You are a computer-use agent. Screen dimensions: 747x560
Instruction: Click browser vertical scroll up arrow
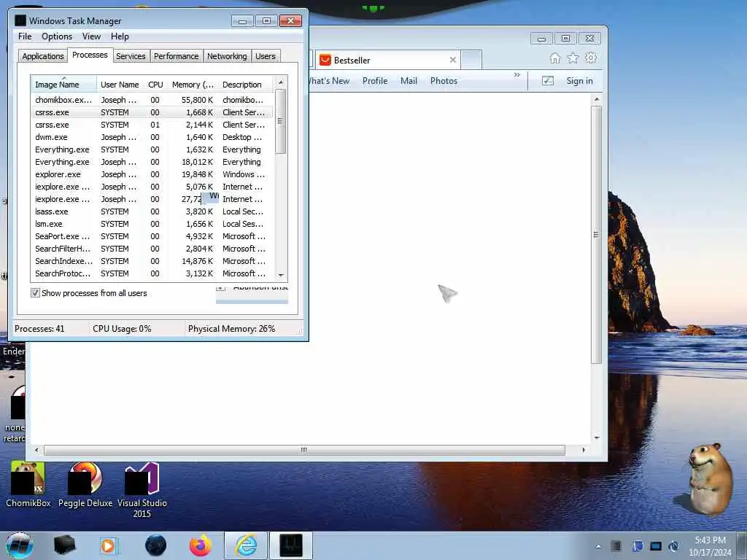[597, 99]
